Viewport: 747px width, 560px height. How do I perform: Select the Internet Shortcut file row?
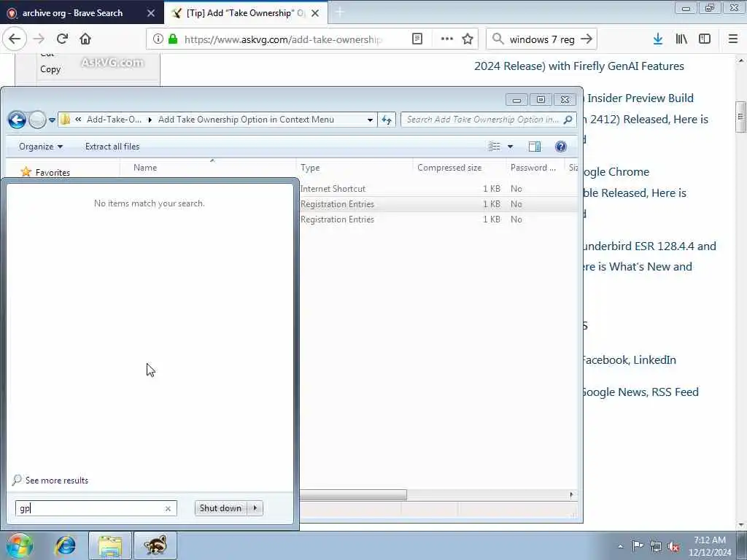(x=438, y=189)
